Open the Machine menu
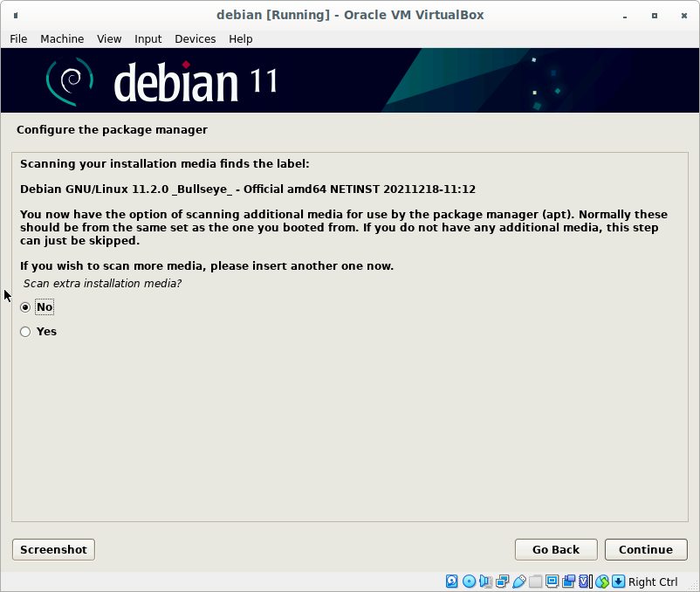700x592 pixels. coord(62,38)
